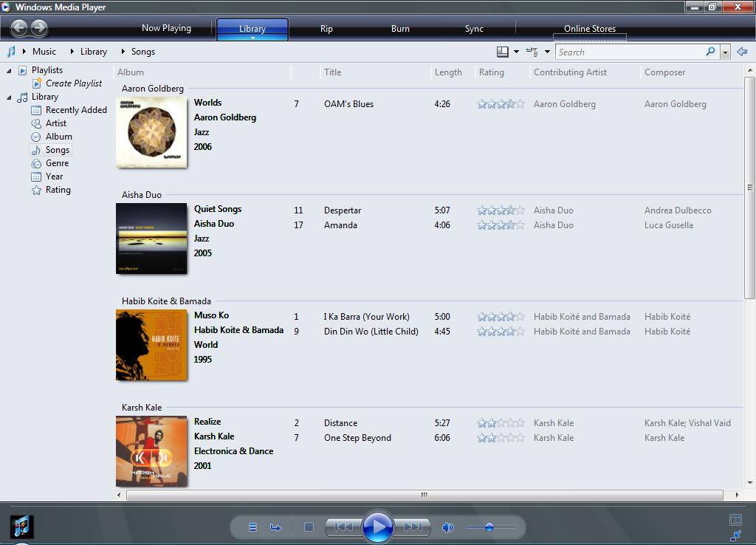
Task: Switch to compact mode icon
Action: pos(736,535)
